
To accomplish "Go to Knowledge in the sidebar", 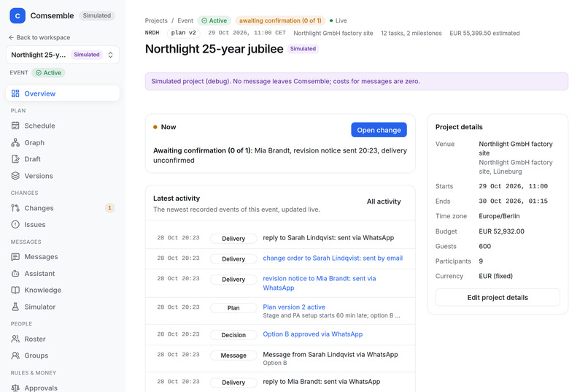I will pyautogui.click(x=63, y=290).
